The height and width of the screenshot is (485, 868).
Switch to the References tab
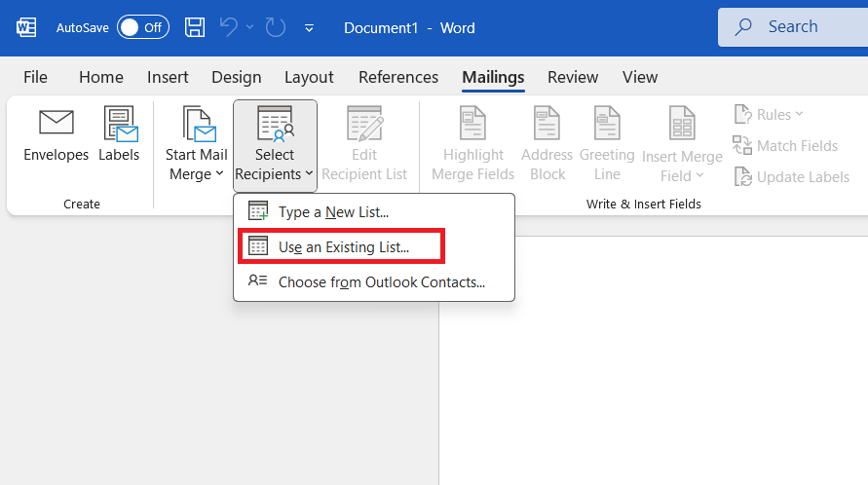[398, 77]
